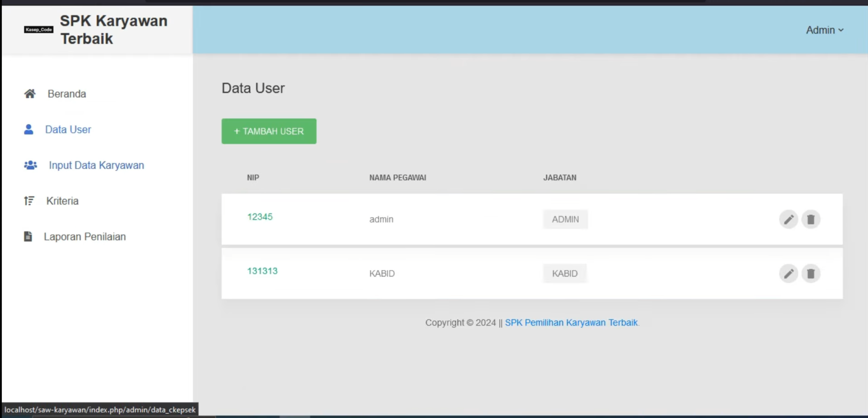Open Beranda in the sidebar

click(67, 94)
